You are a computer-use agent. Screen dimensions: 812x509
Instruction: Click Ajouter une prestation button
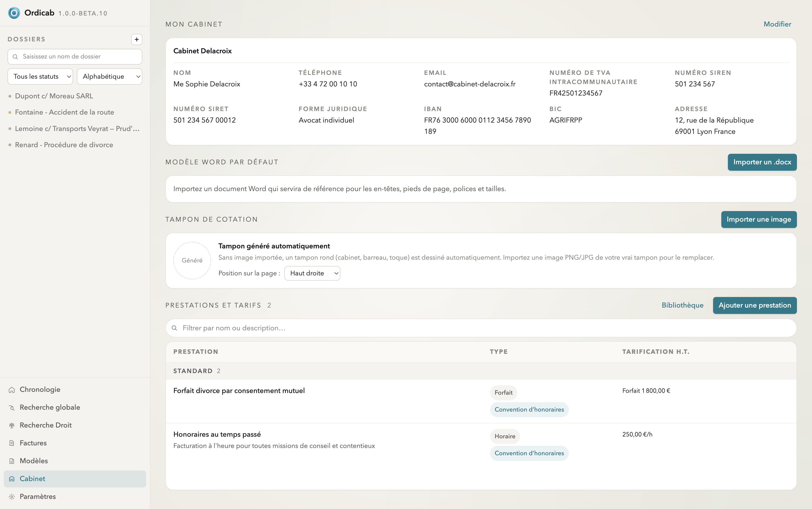pos(755,305)
